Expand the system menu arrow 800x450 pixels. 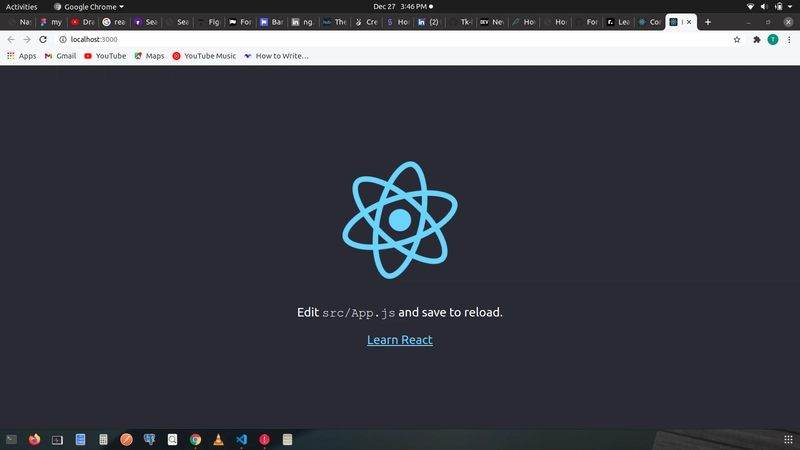tap(790, 7)
